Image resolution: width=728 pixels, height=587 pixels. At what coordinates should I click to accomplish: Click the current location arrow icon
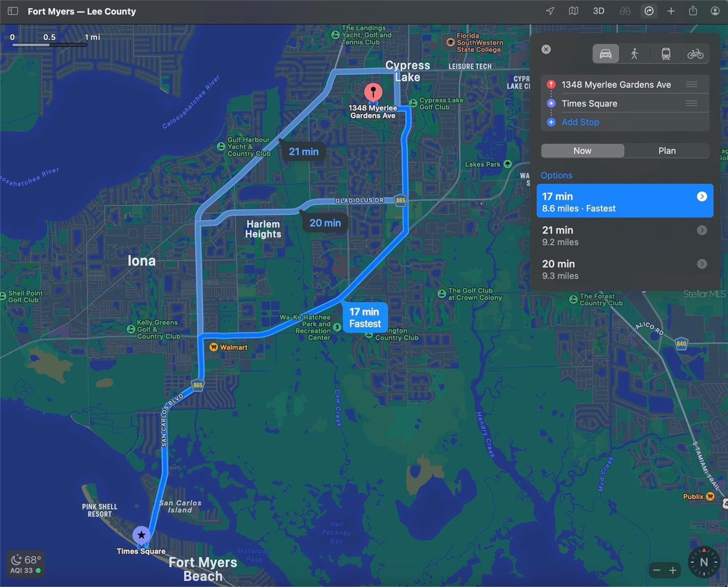tap(550, 11)
